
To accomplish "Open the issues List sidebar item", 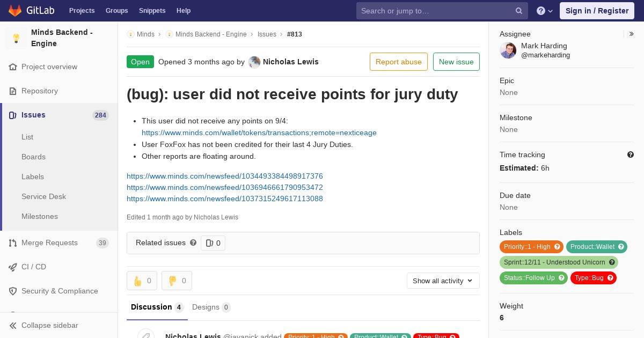I will (27, 137).
